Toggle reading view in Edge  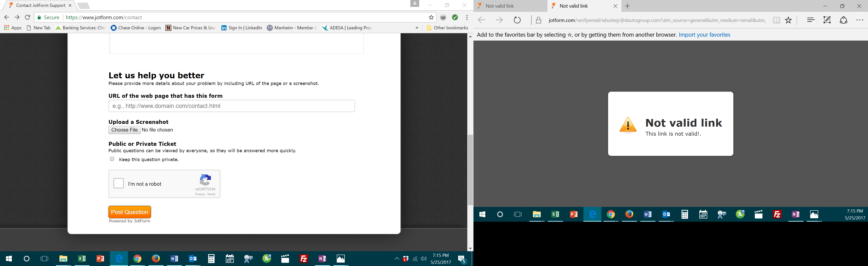(x=776, y=20)
